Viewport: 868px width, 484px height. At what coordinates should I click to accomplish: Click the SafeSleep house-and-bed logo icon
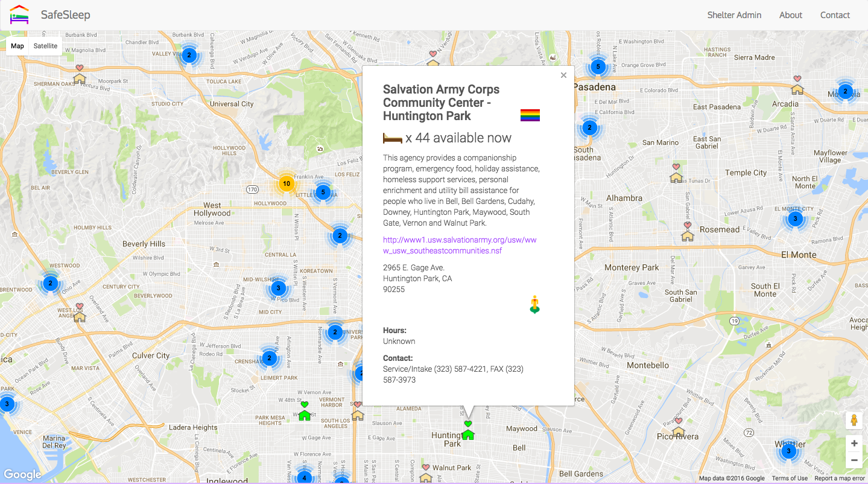click(19, 14)
